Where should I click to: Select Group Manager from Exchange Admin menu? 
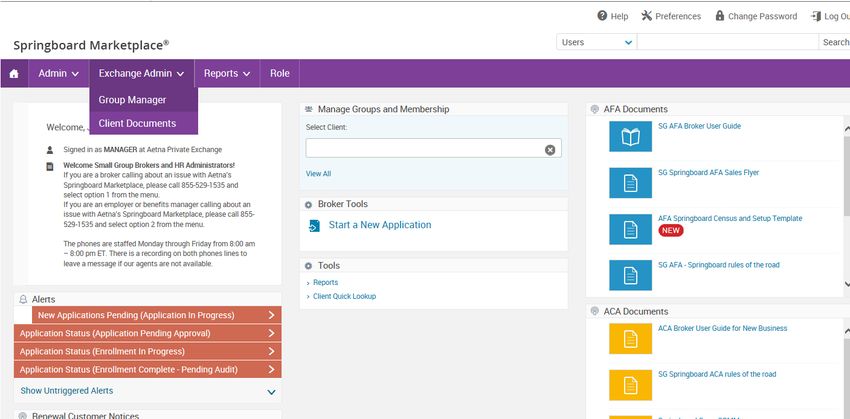pos(144,100)
